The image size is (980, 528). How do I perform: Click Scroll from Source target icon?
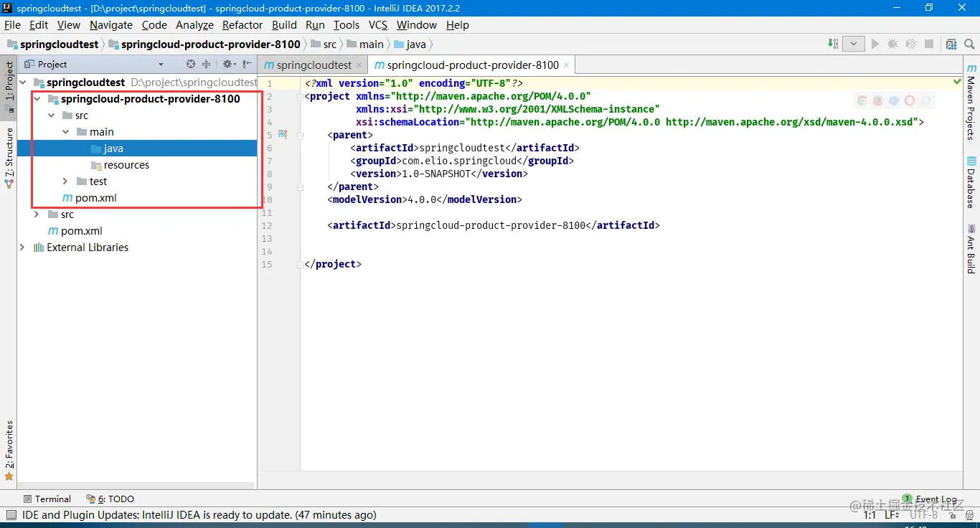(x=191, y=64)
